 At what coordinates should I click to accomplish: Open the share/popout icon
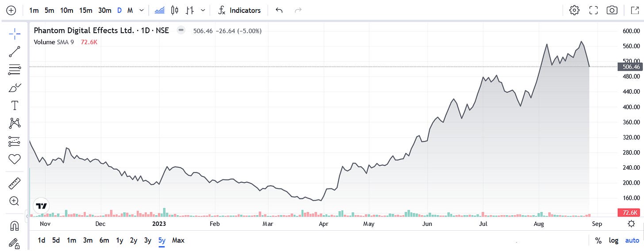pyautogui.click(x=634, y=10)
